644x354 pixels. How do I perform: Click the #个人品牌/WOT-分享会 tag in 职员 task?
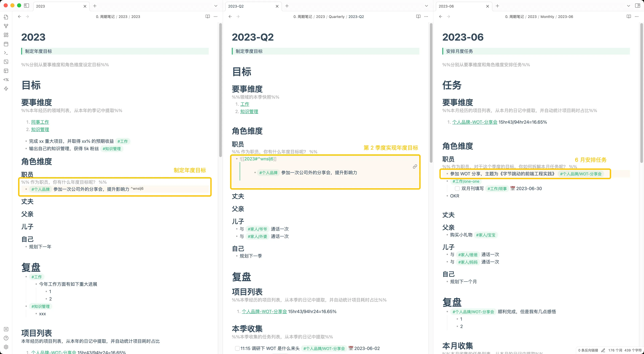(580, 174)
